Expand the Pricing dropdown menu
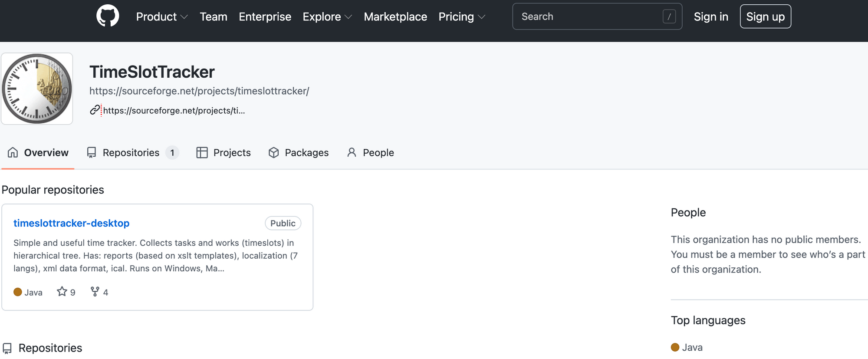This screenshot has width=868, height=359. pyautogui.click(x=462, y=16)
